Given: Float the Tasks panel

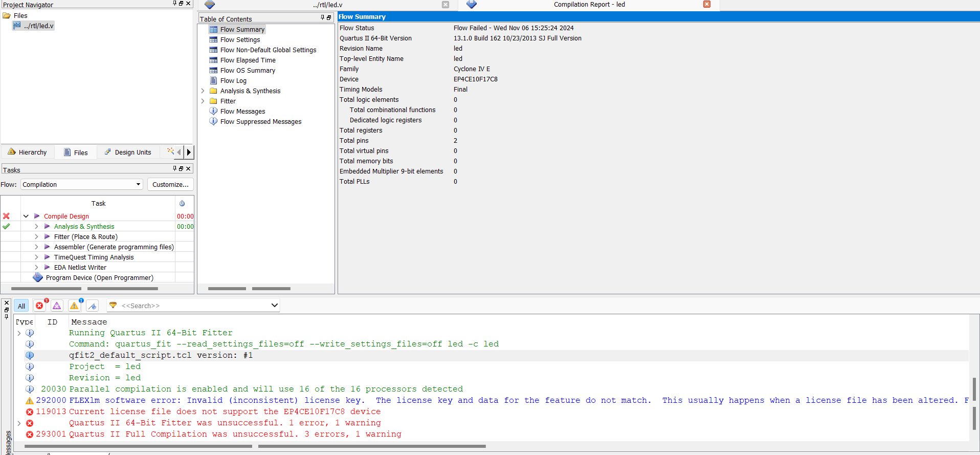Looking at the screenshot, I should coord(181,168).
